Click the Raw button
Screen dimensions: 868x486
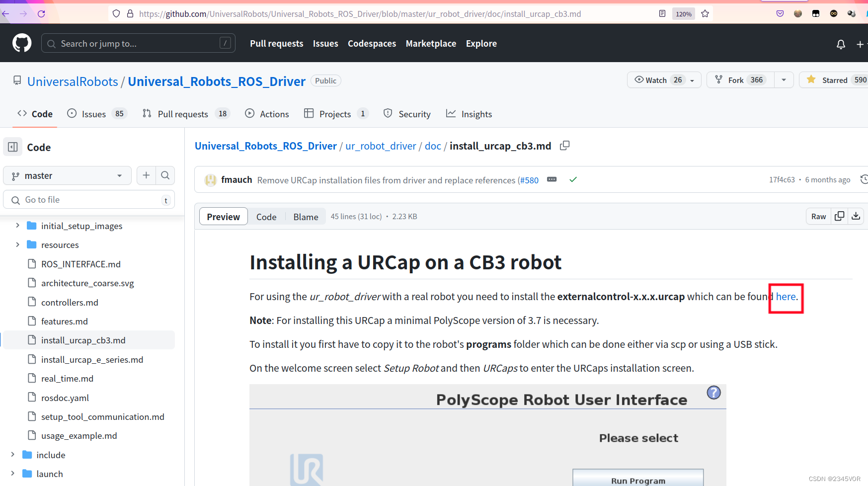818,216
